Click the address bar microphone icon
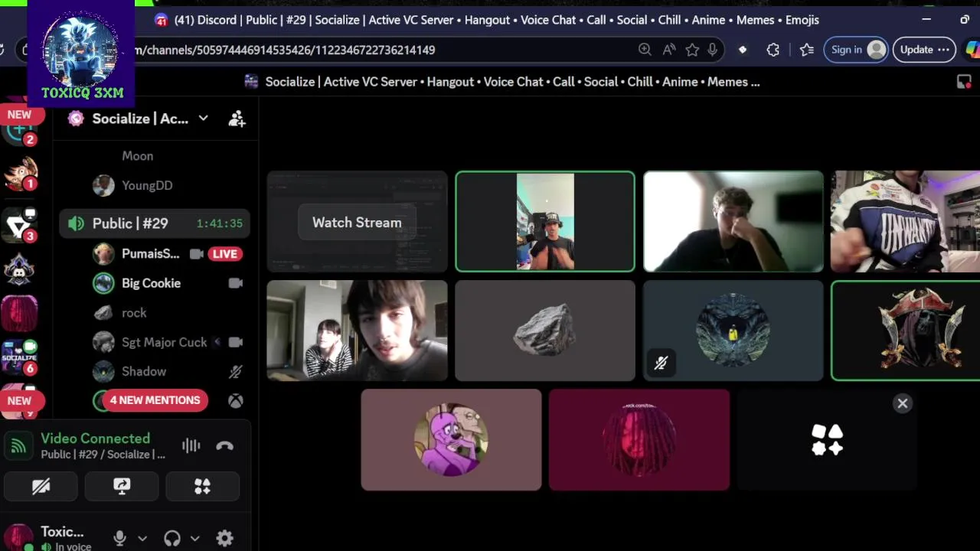The width and height of the screenshot is (980, 551). tap(713, 50)
